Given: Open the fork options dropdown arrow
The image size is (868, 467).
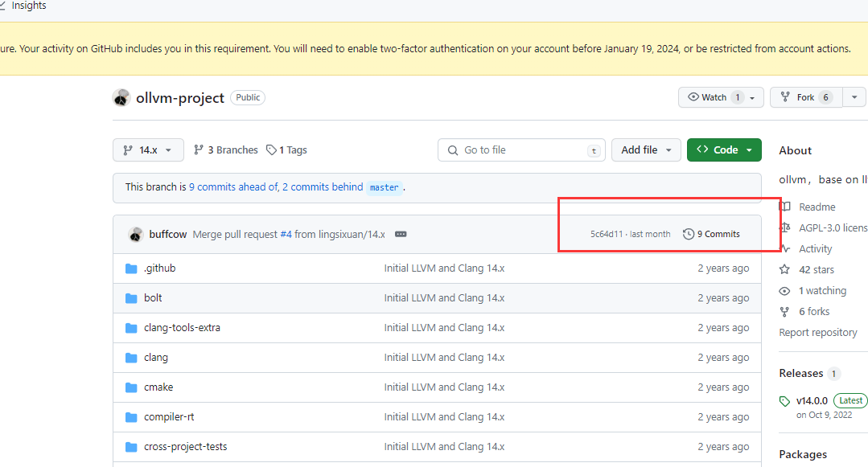Looking at the screenshot, I should point(854,97).
